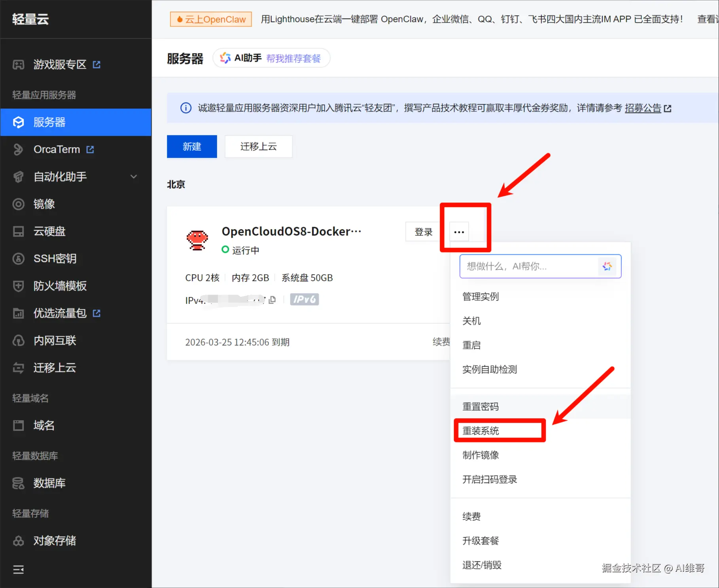Click the 服务器 cube icon in sidebar
The height and width of the screenshot is (588, 719).
click(x=18, y=122)
